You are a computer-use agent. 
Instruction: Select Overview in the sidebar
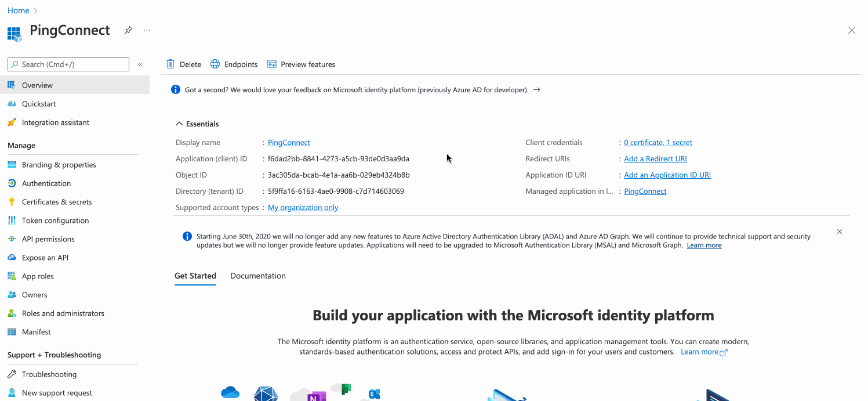click(38, 85)
